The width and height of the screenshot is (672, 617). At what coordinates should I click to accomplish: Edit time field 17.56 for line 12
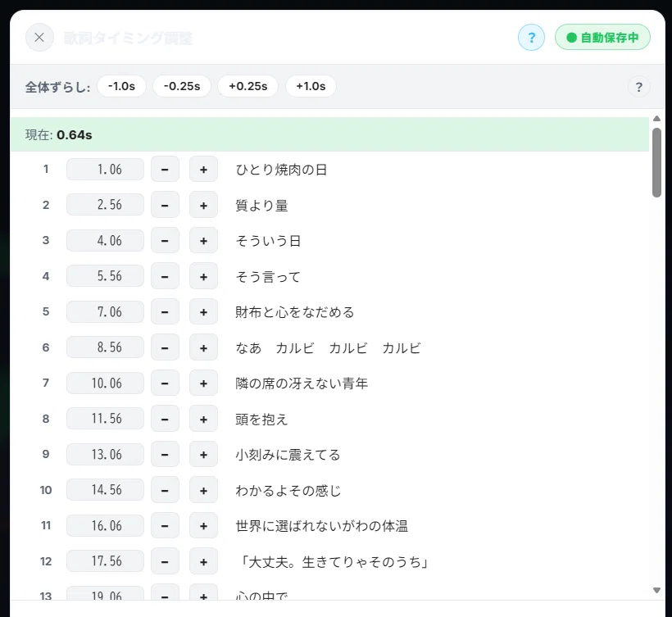(x=105, y=560)
